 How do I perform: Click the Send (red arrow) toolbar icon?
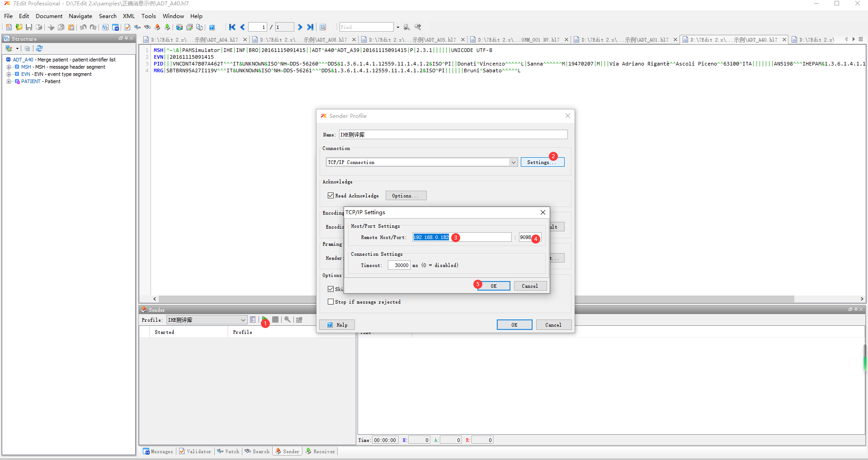click(x=157, y=27)
